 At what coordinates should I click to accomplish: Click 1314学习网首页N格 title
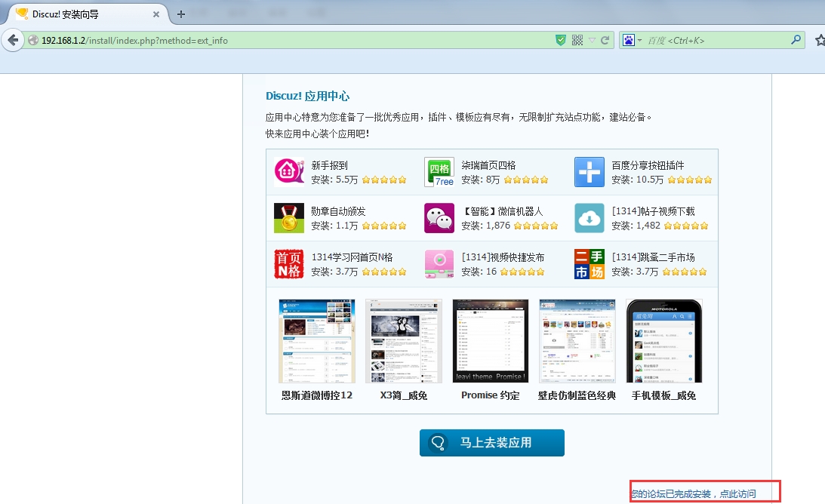pyautogui.click(x=352, y=257)
